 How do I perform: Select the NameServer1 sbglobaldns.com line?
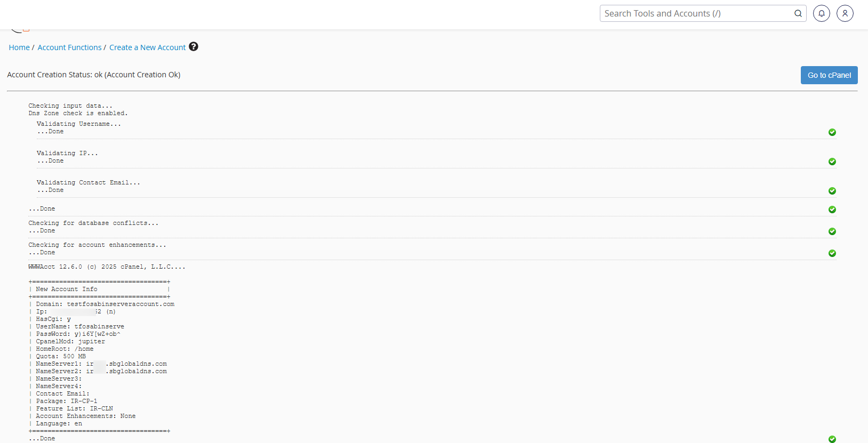click(101, 364)
